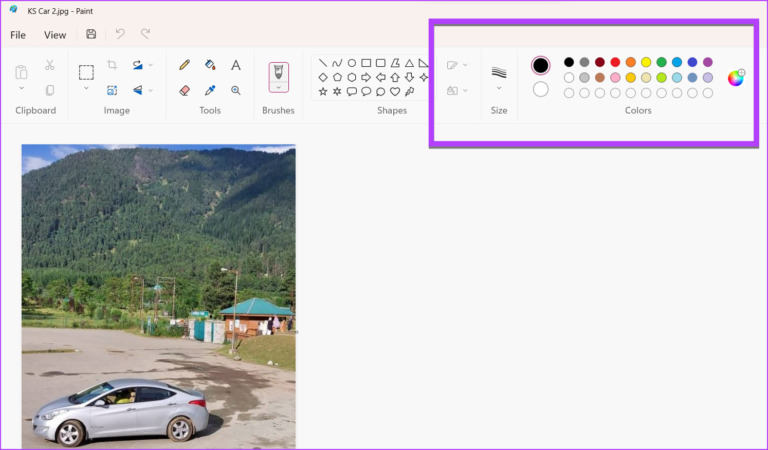Open the View menu
This screenshot has height=450, width=768.
pyautogui.click(x=55, y=35)
